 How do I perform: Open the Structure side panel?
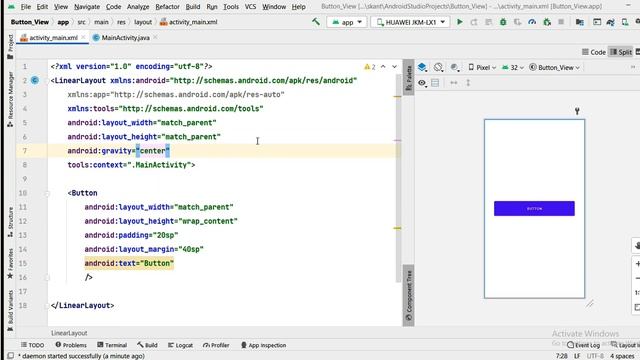coord(10,222)
